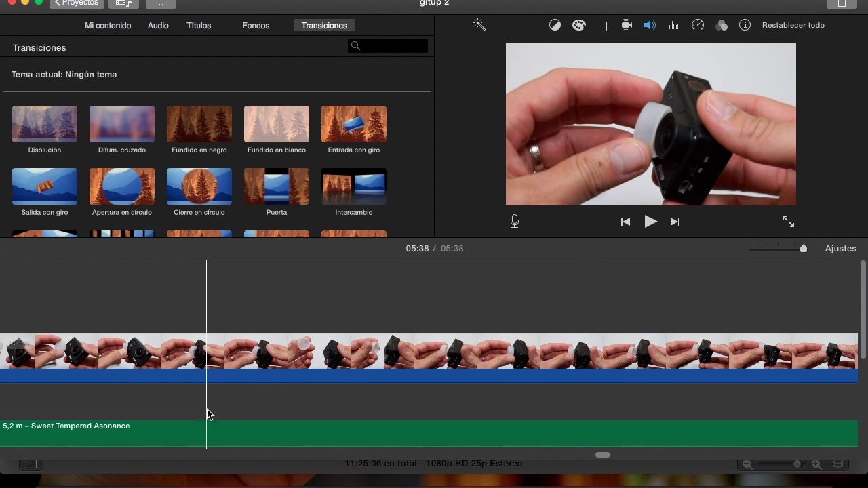Screen dimensions: 868x488
Task: Select the Puerta transition
Action: (277, 186)
